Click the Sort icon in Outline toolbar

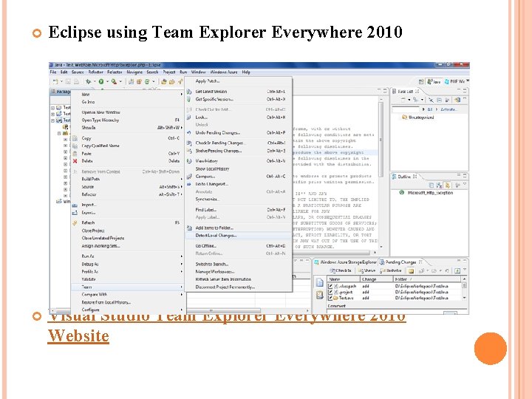tap(440, 185)
